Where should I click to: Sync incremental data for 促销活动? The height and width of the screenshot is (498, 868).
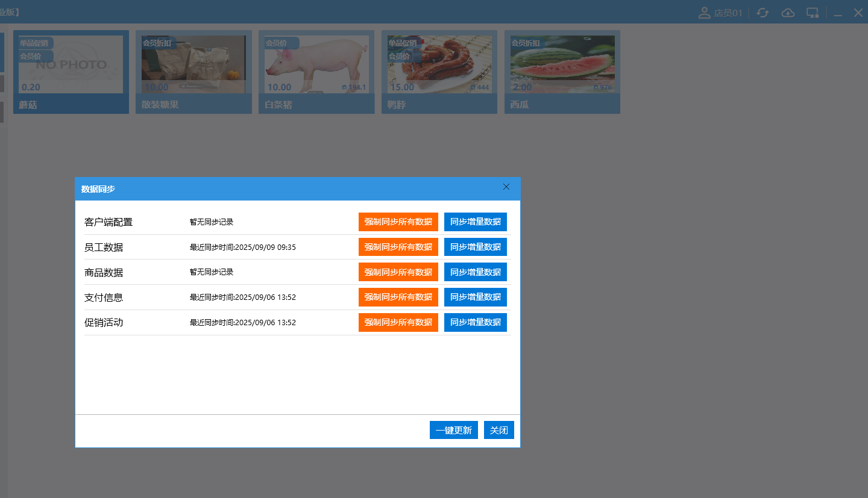point(475,322)
